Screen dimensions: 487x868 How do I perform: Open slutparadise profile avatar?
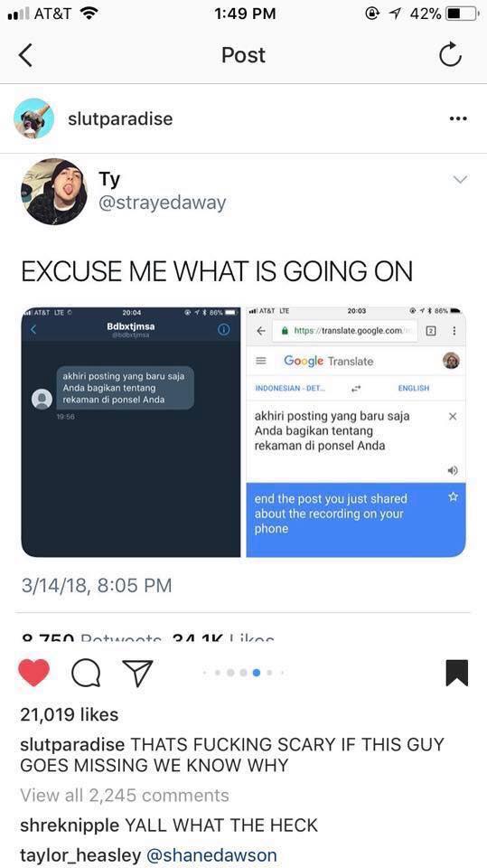33,118
